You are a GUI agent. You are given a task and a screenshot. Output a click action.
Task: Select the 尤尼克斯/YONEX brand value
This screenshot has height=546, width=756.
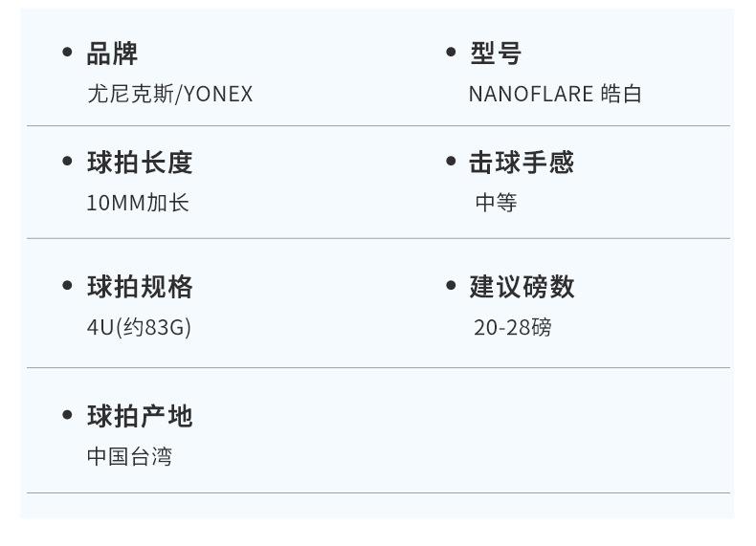169,94
